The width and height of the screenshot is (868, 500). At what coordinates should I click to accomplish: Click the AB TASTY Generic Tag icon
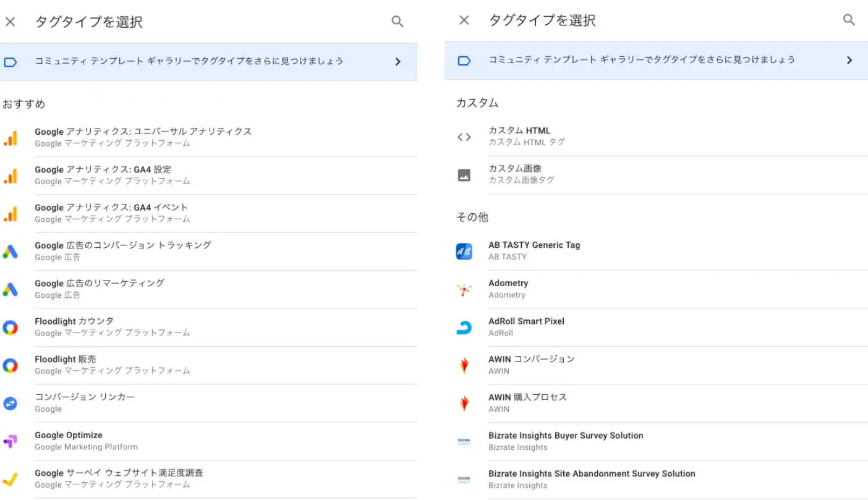464,251
